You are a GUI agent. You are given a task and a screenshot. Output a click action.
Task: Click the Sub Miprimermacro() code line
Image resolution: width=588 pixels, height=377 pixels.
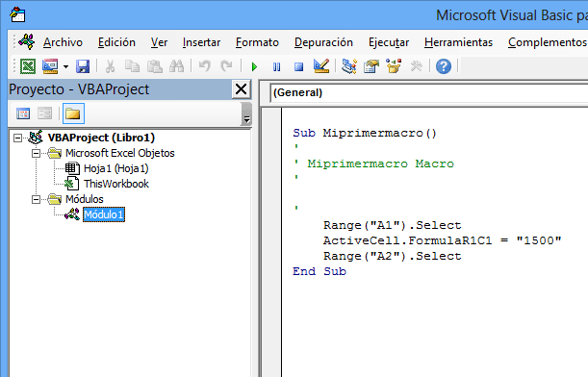click(365, 133)
